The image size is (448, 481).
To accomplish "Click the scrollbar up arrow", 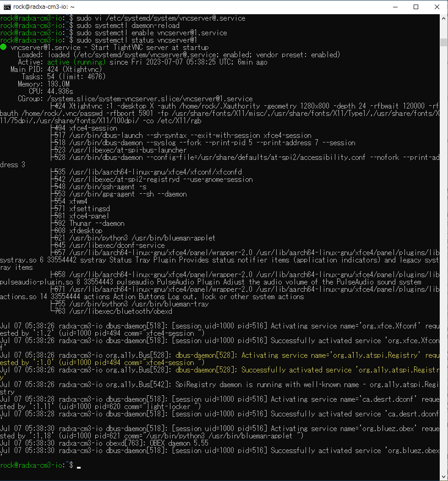I will [x=444, y=18].
